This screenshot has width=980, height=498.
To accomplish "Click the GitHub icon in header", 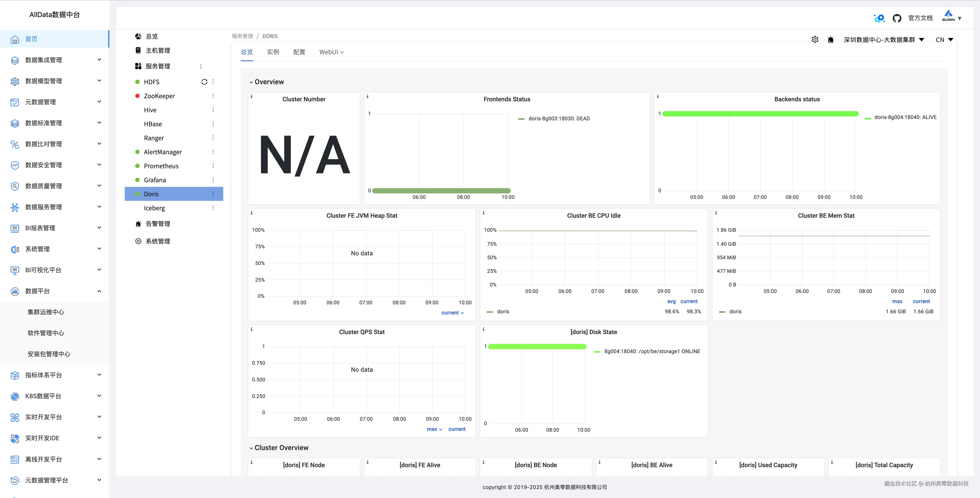I will 897,18.
